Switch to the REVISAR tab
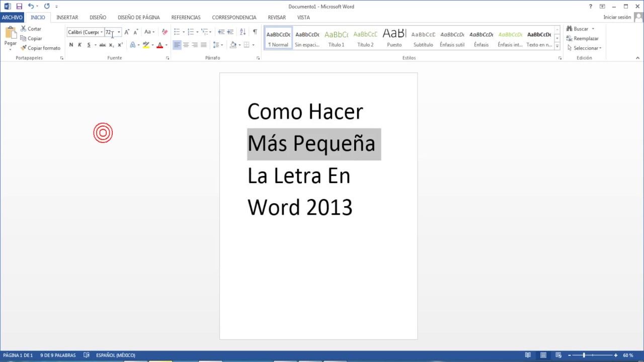 click(277, 18)
